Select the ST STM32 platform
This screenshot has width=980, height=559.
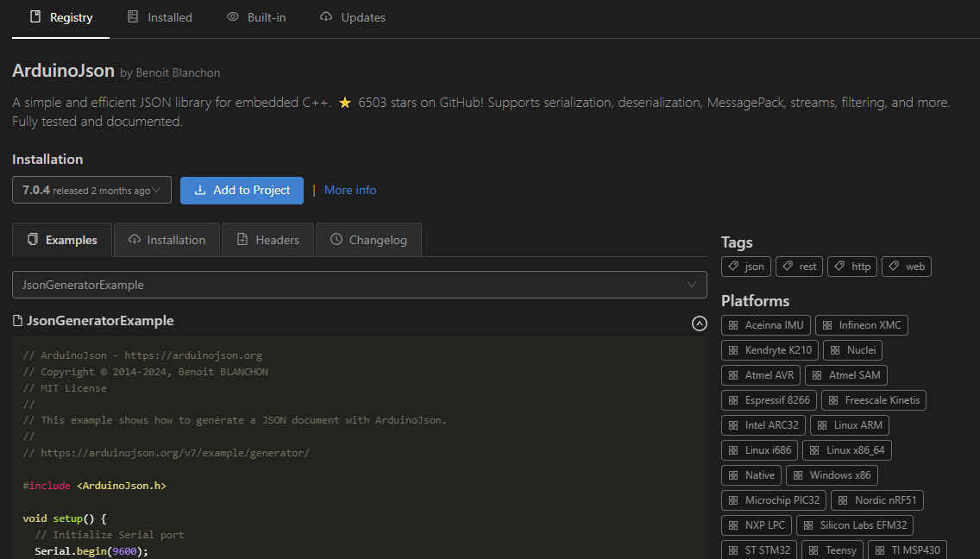pyautogui.click(x=759, y=550)
